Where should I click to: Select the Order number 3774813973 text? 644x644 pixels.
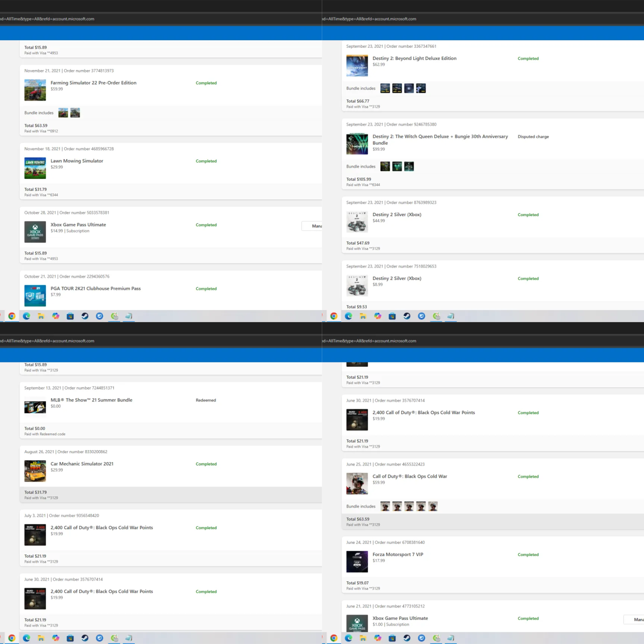(x=89, y=71)
